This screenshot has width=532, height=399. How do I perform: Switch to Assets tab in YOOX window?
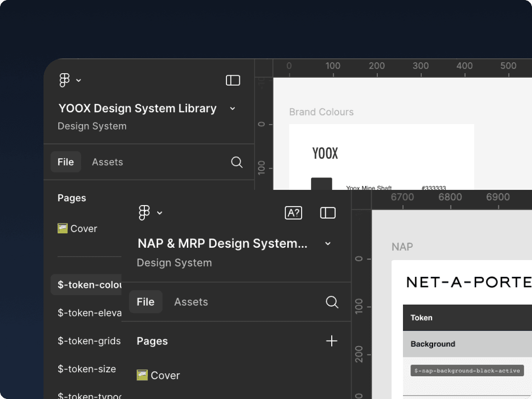point(108,162)
